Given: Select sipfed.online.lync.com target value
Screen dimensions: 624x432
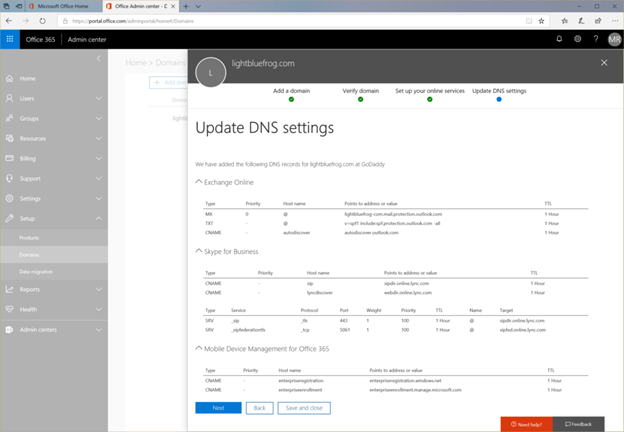Looking at the screenshot, I should point(523,330).
